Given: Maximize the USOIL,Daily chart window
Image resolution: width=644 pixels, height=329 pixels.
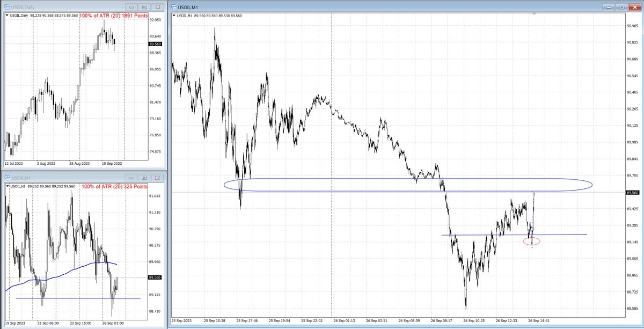Looking at the screenshot, I should [145, 8].
